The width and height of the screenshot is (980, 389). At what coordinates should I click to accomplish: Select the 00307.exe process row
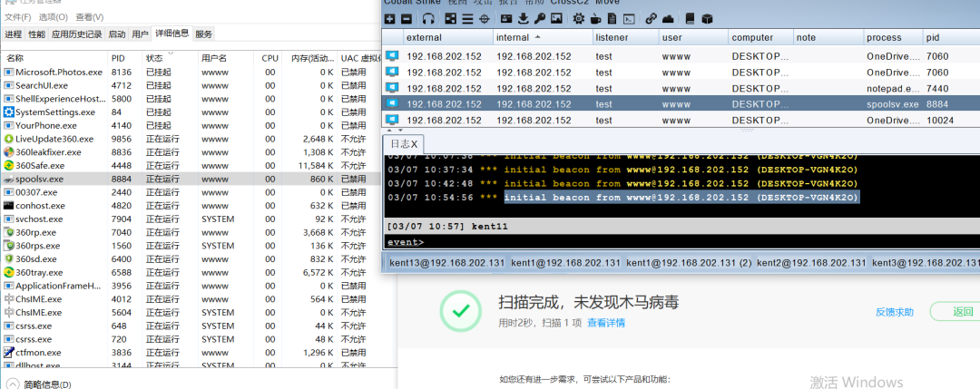pyautogui.click(x=191, y=192)
